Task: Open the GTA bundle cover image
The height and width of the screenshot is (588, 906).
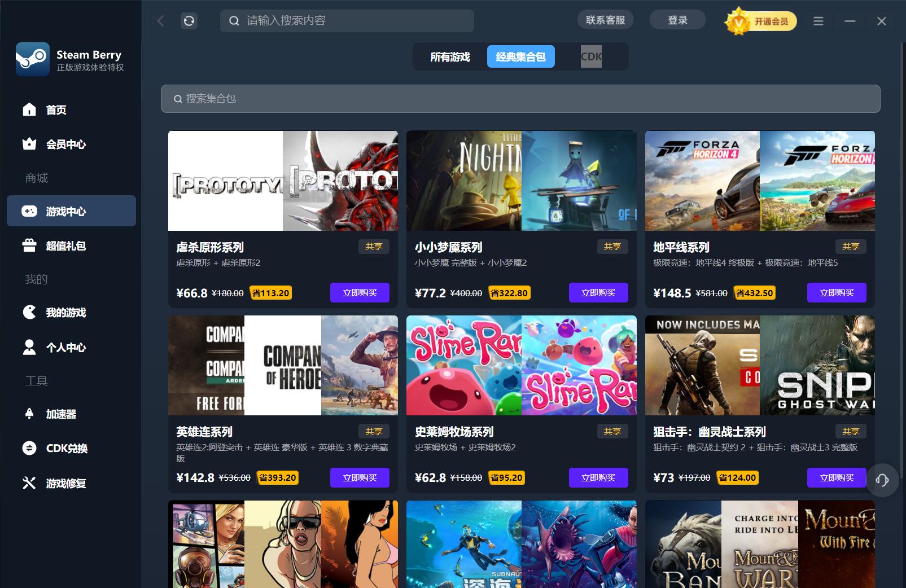Action: [283, 544]
